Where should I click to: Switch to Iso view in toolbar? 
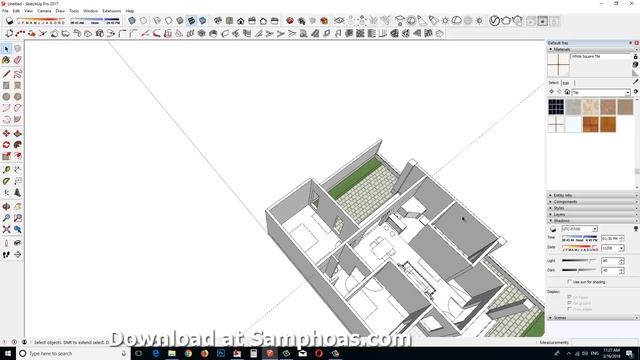[218, 20]
